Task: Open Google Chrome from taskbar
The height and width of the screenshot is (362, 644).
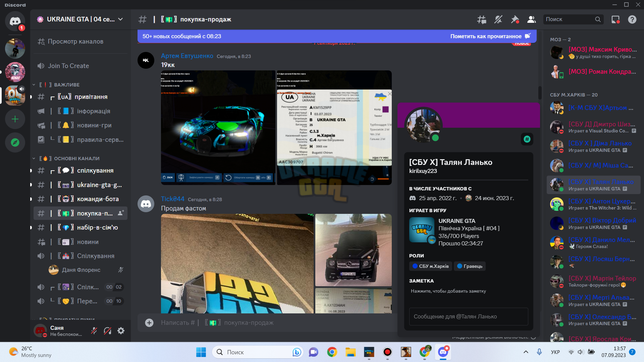Action: [332, 352]
